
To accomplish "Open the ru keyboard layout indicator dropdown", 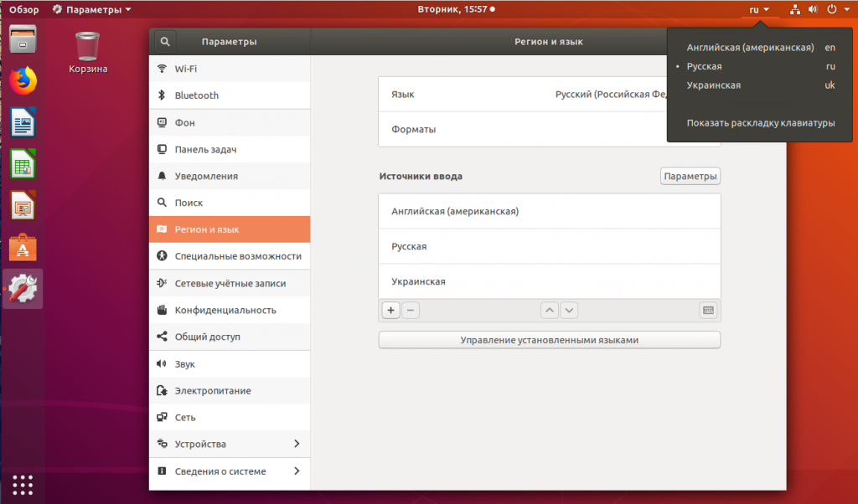I will tap(759, 9).
